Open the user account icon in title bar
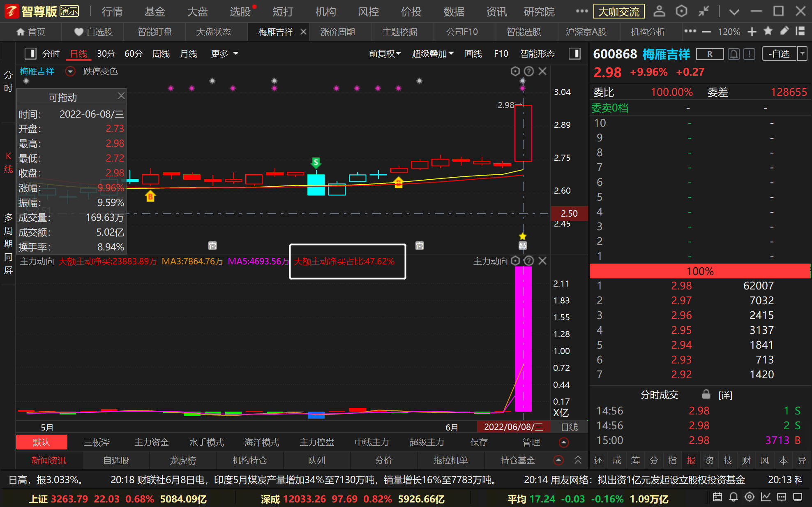The height and width of the screenshot is (507, 812). point(659,11)
